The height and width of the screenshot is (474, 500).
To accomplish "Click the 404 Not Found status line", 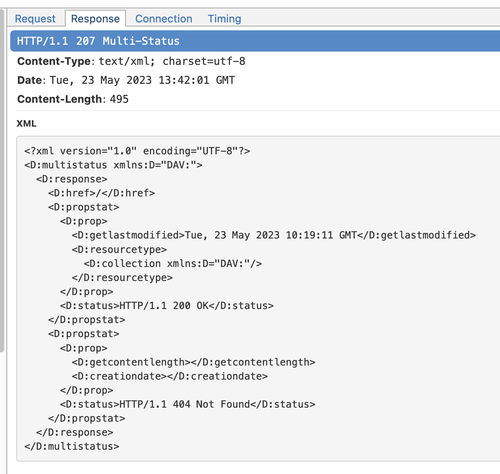I will coord(188,404).
